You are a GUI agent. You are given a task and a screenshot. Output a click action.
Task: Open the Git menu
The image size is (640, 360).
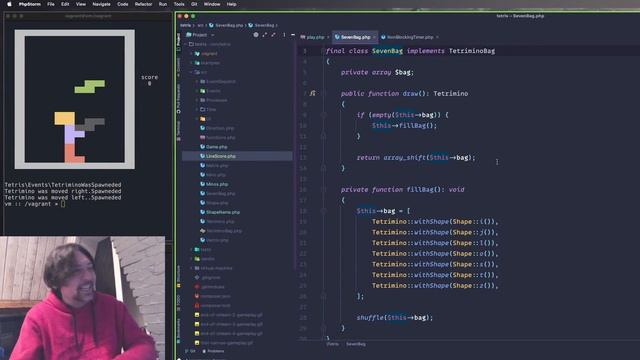194,4
